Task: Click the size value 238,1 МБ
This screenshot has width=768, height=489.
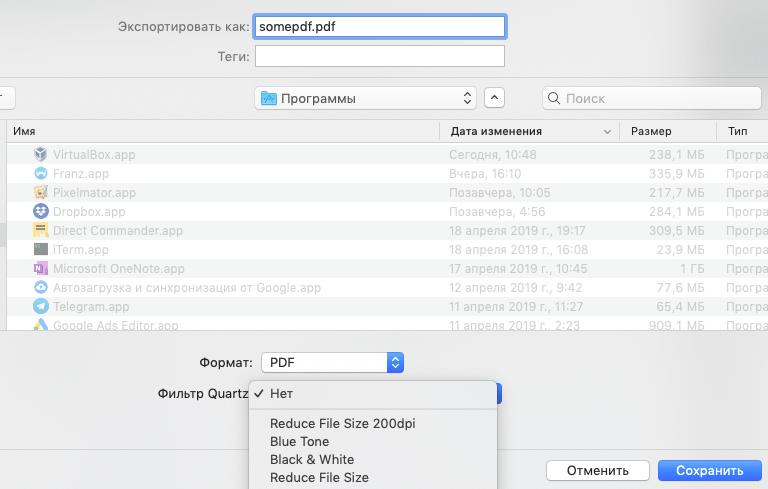Action: point(677,155)
